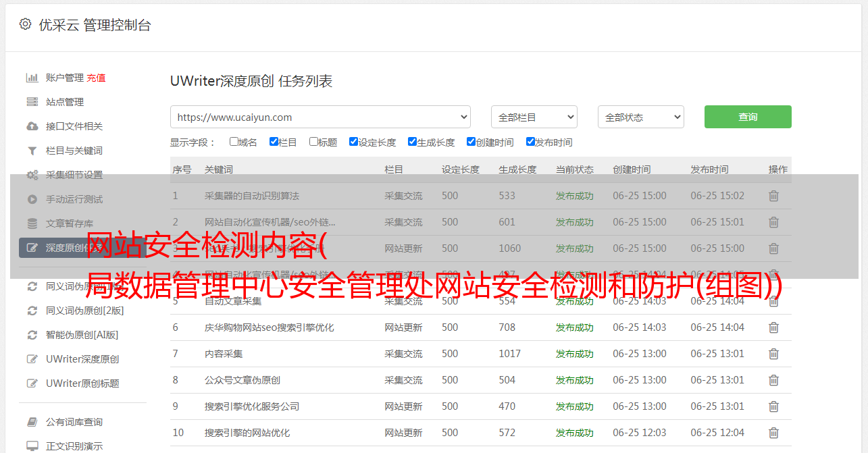The width and height of the screenshot is (868, 453).
Task: Uncheck the 发布时间 field checkbox
Action: click(530, 142)
